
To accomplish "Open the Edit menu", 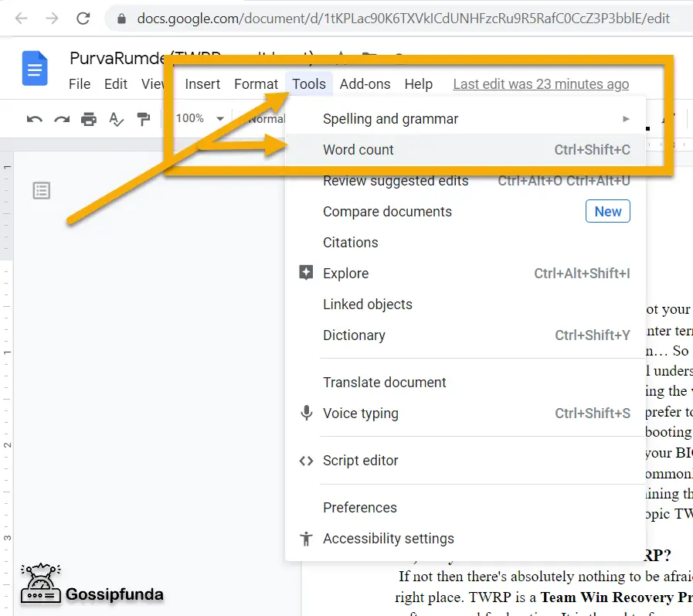I will pyautogui.click(x=116, y=84).
